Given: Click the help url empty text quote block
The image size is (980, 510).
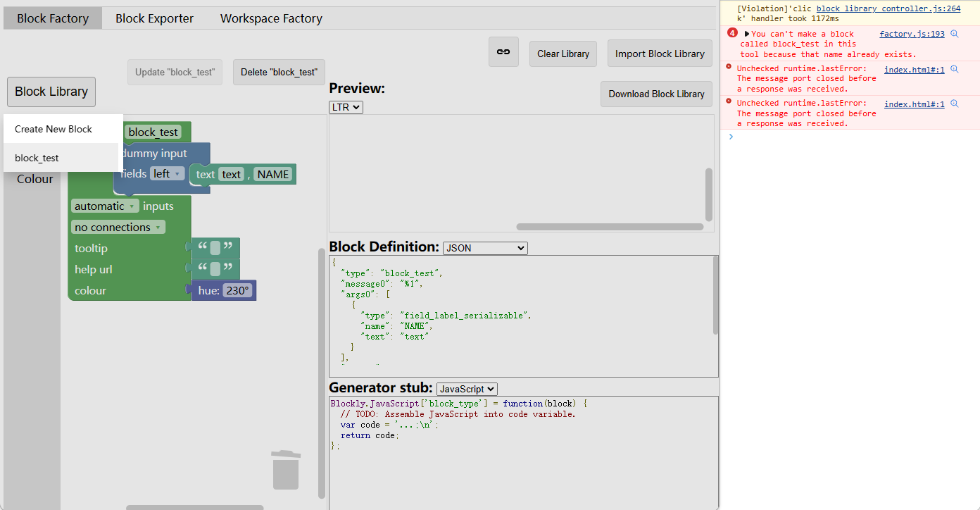Looking at the screenshot, I should (215, 269).
